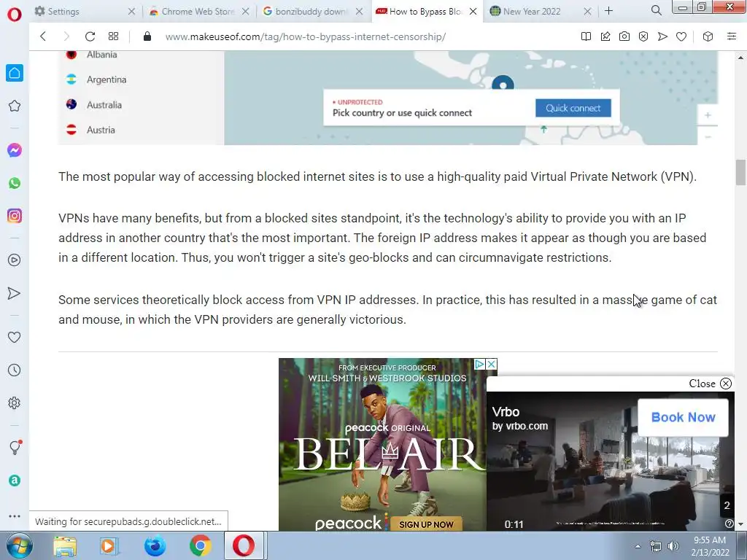Open sidebar home icon

pyautogui.click(x=15, y=73)
